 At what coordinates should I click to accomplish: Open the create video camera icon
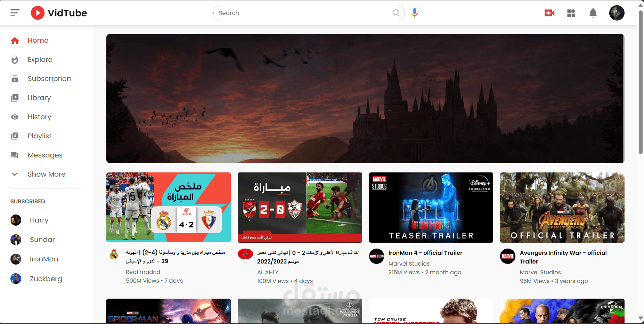pos(549,13)
